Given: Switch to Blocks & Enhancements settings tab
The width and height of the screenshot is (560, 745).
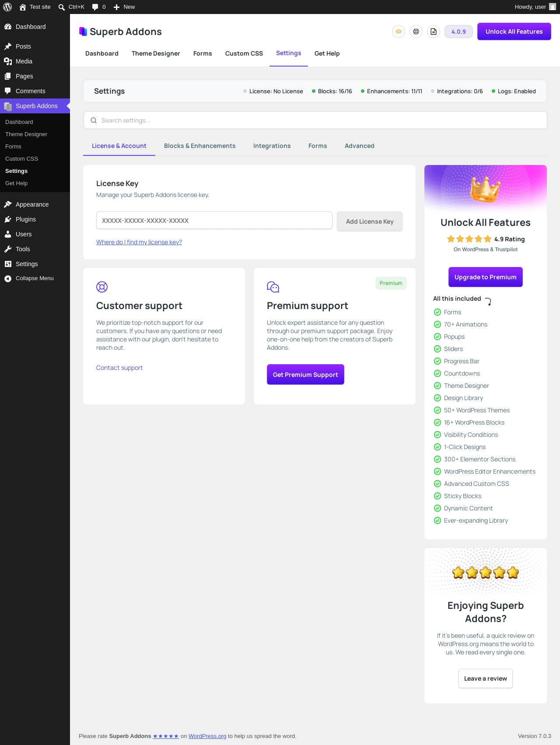Looking at the screenshot, I should click(200, 146).
